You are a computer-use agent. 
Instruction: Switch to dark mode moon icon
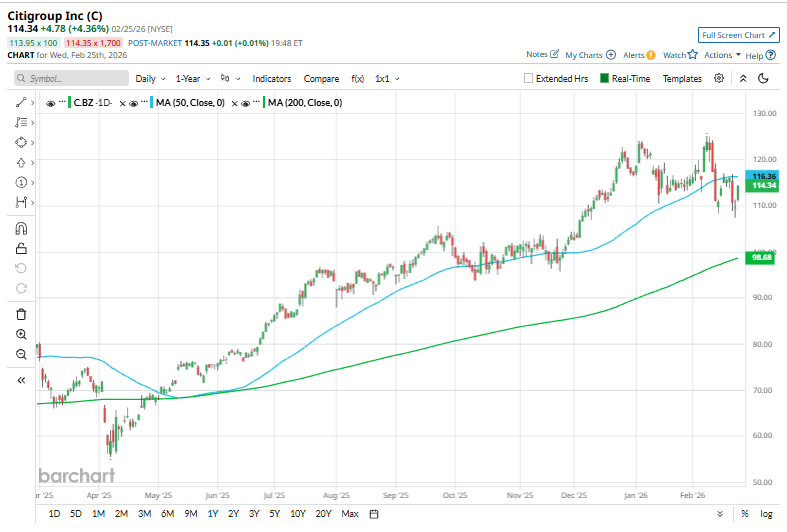click(763, 78)
